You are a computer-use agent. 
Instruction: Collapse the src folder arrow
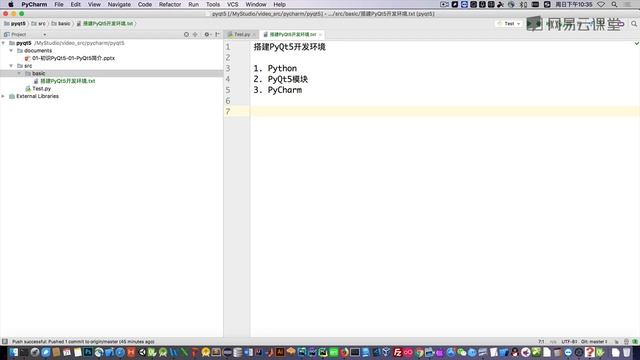tap(11, 66)
